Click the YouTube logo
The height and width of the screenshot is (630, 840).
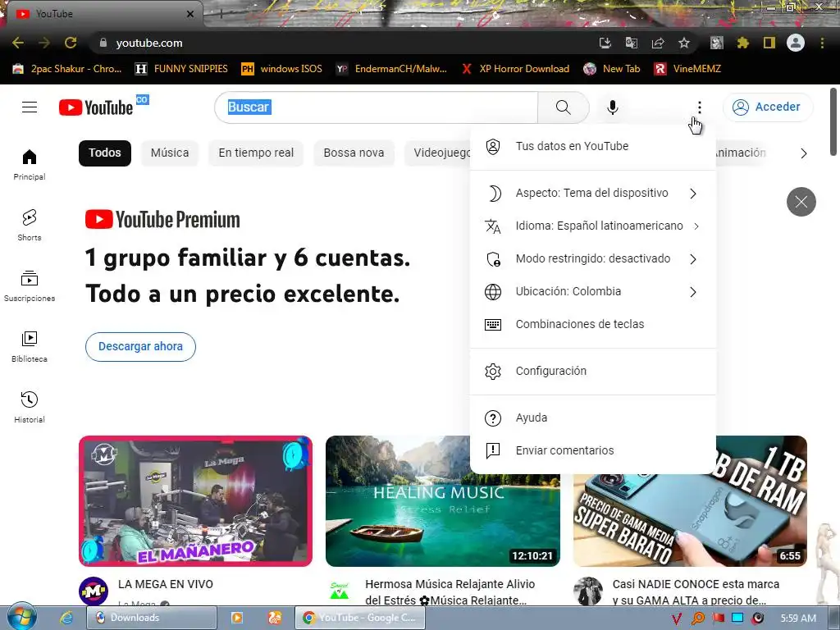[95, 107]
